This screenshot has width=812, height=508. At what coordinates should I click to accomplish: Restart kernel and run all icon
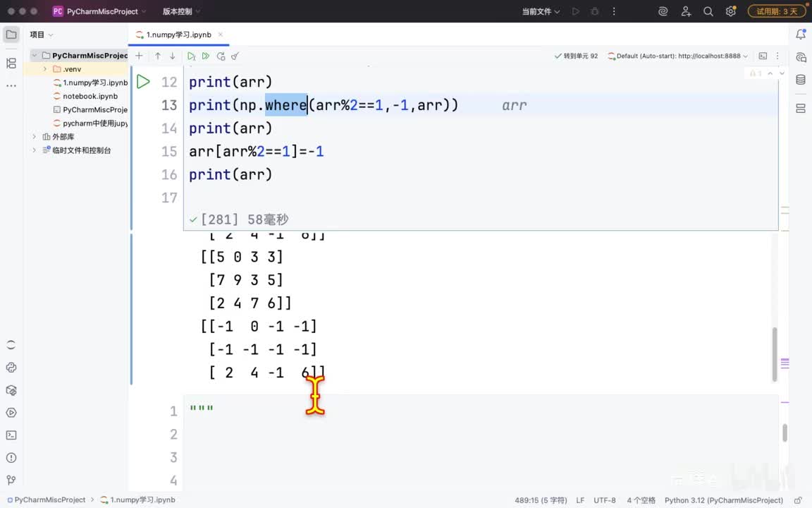pyautogui.click(x=221, y=56)
